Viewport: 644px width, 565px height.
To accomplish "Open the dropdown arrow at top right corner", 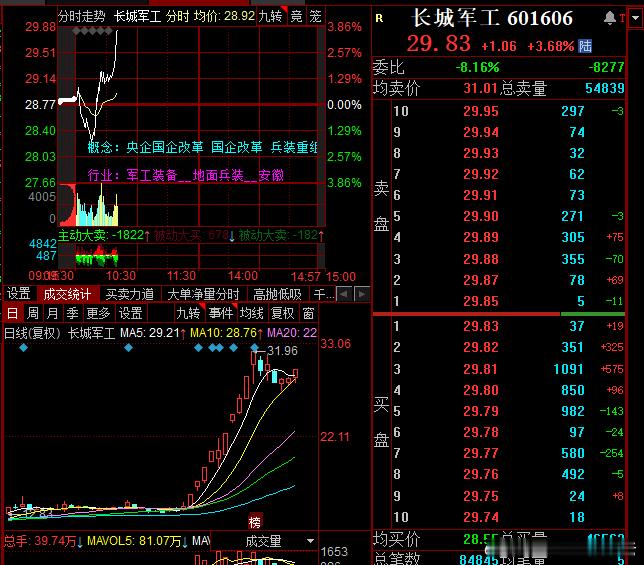I will tap(636, 18).
